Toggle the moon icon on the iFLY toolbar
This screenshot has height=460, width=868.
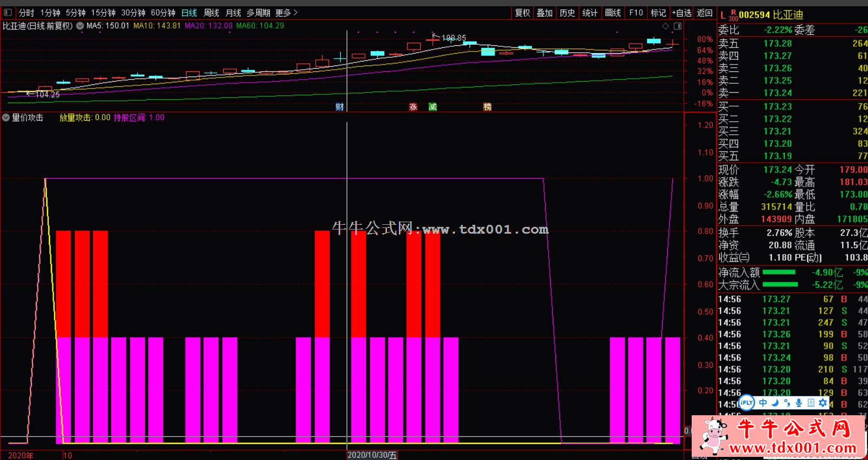[x=775, y=403]
